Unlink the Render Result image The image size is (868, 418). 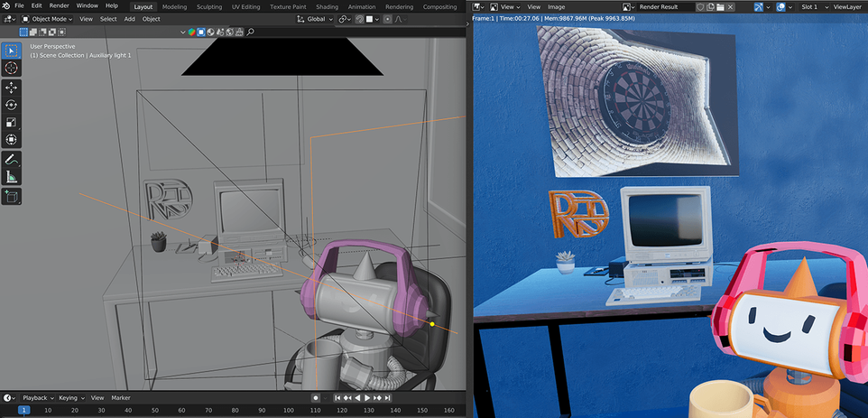731,7
